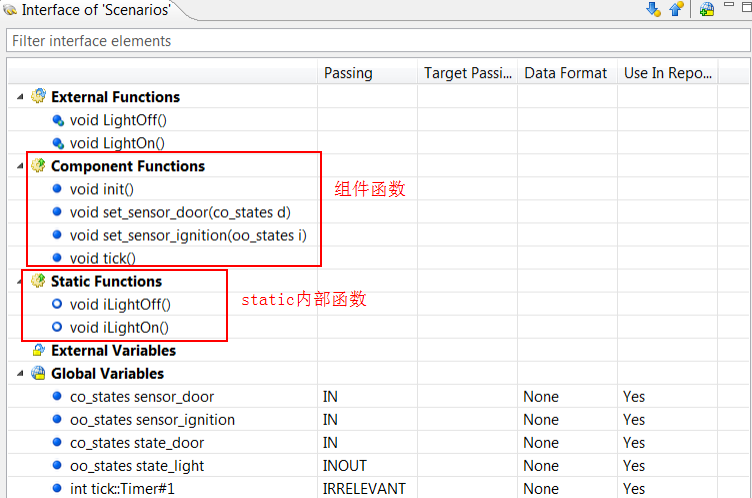This screenshot has height=498, width=752.
Task: Select void set_sensor_door(co_states d) function
Action: tap(180, 212)
